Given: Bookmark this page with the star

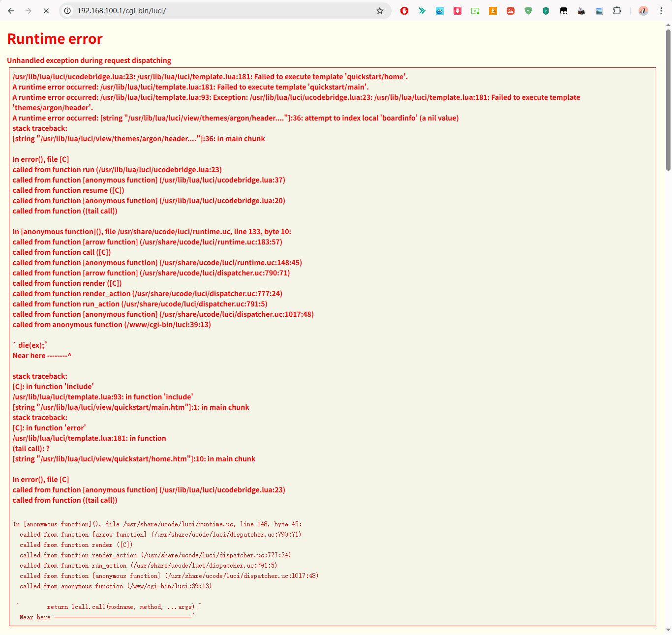Looking at the screenshot, I should point(380,11).
